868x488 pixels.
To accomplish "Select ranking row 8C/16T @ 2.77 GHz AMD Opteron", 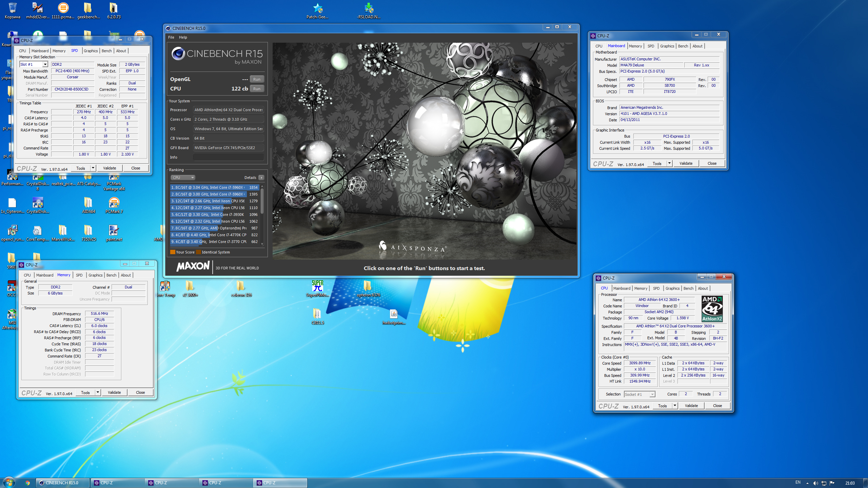I will click(214, 228).
